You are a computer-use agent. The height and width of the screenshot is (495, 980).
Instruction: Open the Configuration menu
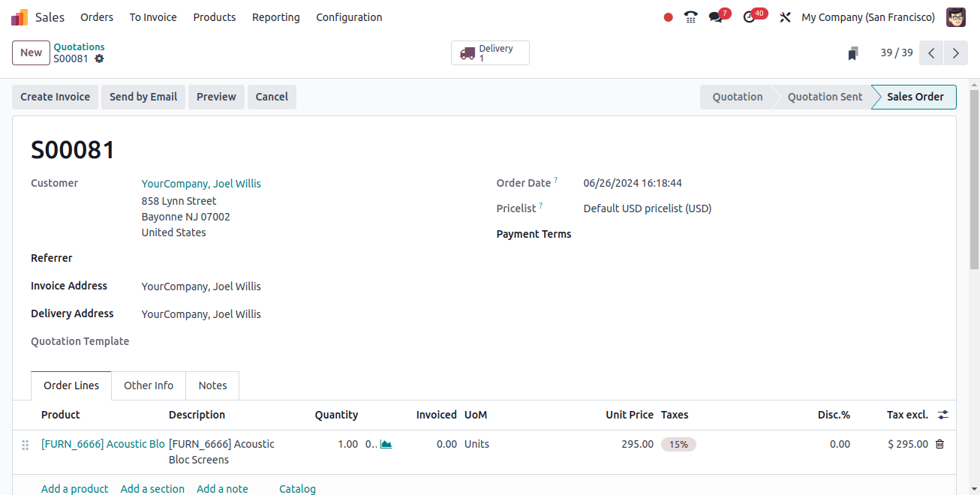[x=349, y=17]
